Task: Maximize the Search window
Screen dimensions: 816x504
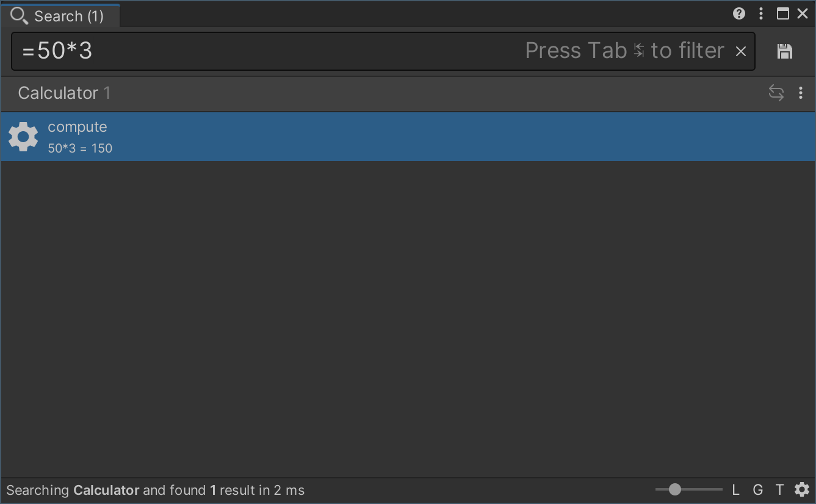Action: [x=783, y=13]
